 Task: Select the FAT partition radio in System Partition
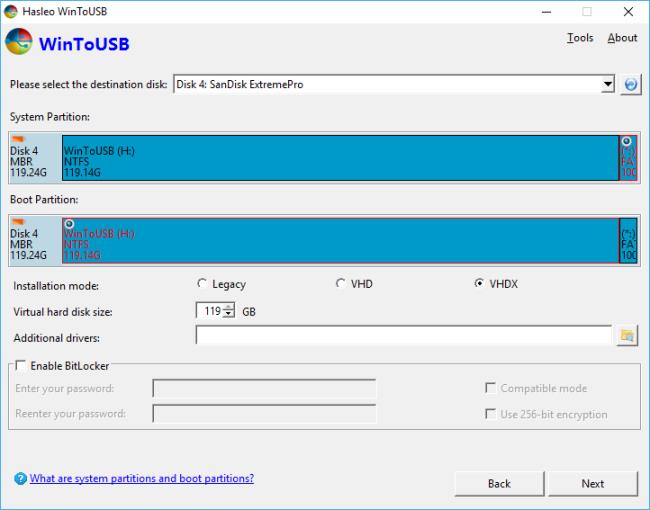tap(626, 141)
